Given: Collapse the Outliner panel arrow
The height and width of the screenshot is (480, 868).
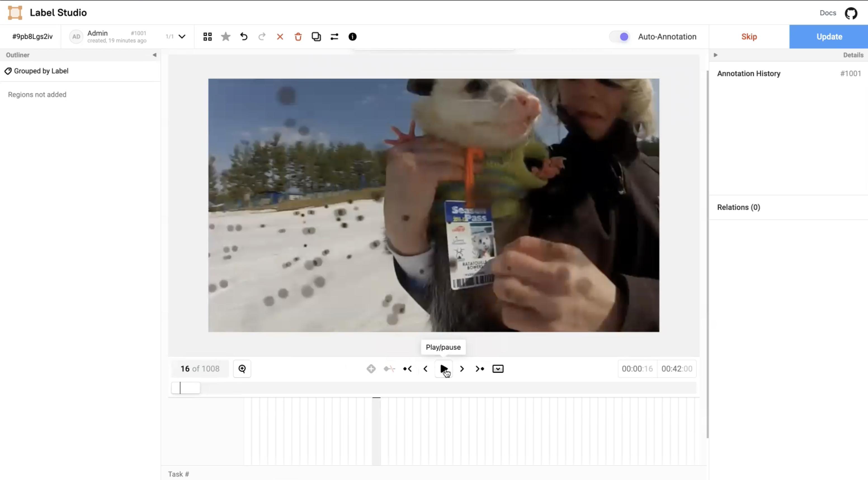Looking at the screenshot, I should pos(154,55).
